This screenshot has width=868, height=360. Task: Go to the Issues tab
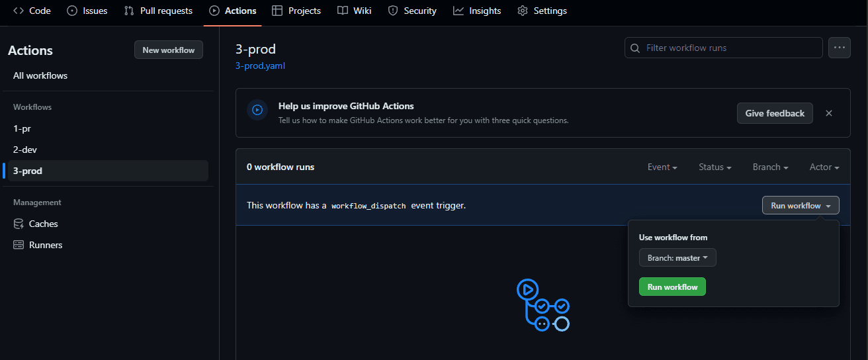[87, 11]
